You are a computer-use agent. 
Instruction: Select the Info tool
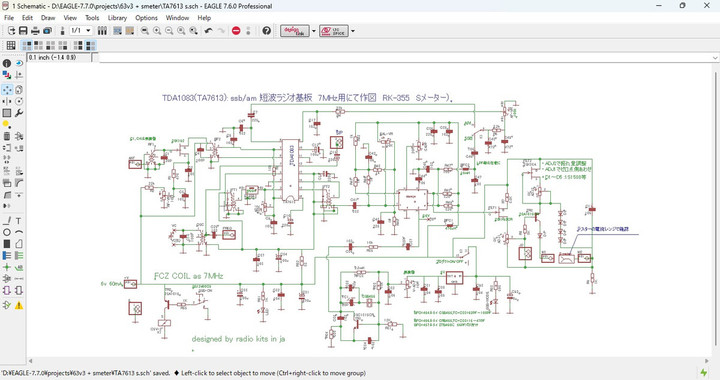coord(7,63)
